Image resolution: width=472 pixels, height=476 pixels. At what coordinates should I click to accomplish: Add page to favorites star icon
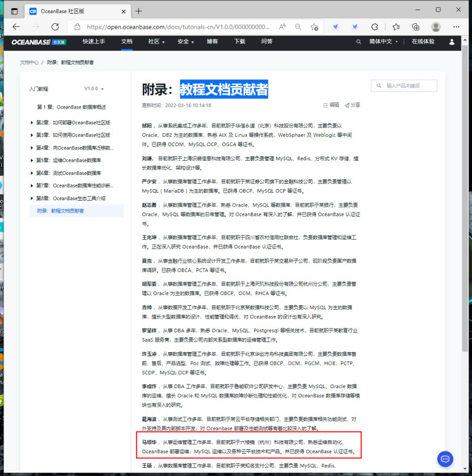314,27
